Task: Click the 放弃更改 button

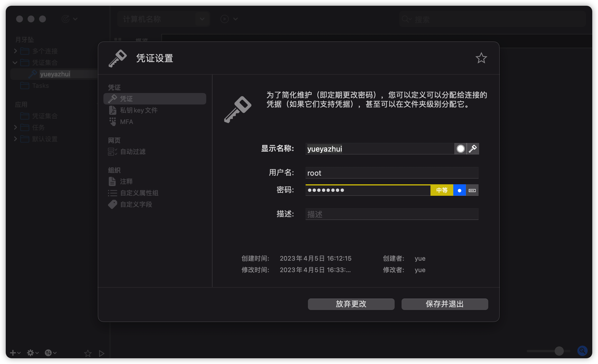Action: [x=351, y=304]
